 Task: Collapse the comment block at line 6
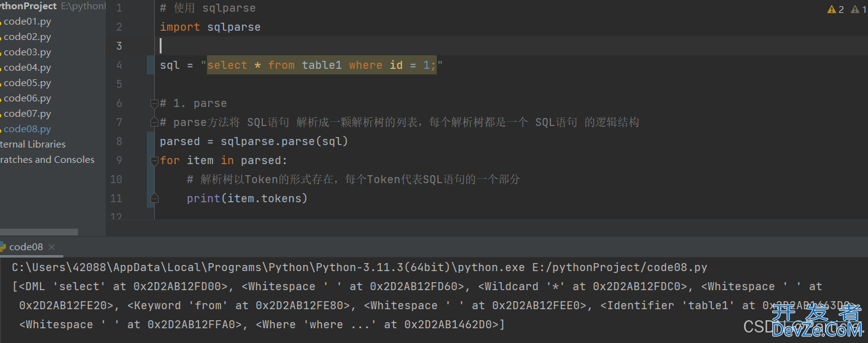pos(154,103)
